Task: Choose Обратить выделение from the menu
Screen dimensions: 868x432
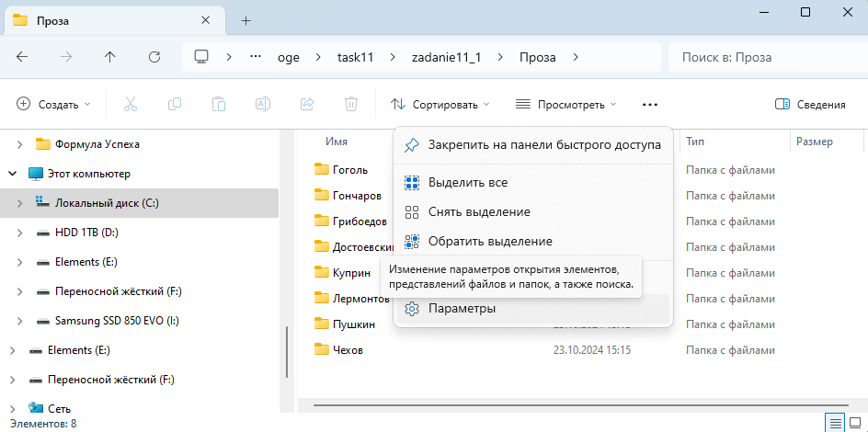Action: [533, 242]
